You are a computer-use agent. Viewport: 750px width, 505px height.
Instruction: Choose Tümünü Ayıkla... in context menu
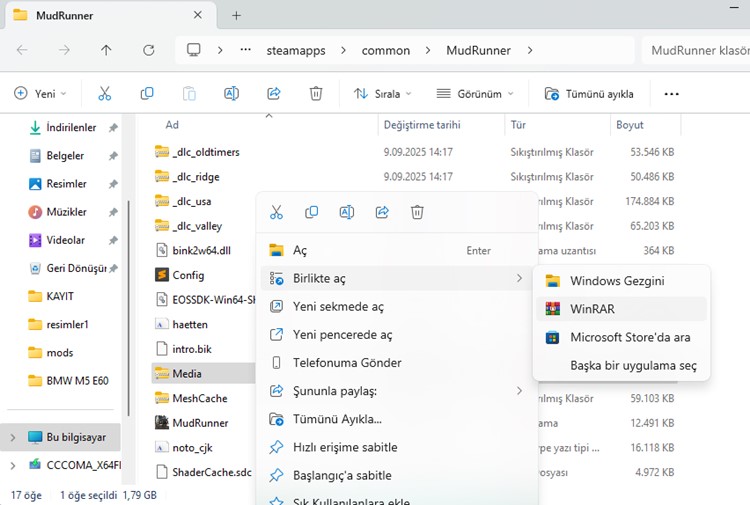397,419
